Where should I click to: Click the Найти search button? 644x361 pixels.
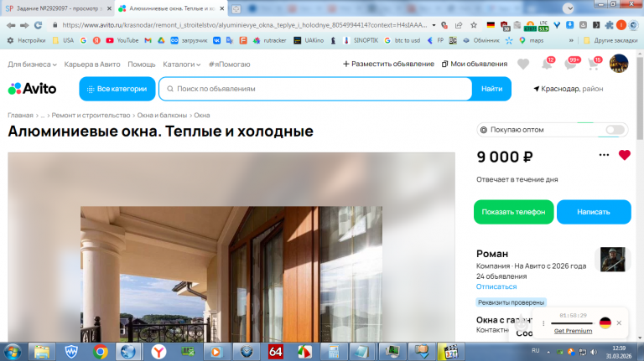[491, 89]
